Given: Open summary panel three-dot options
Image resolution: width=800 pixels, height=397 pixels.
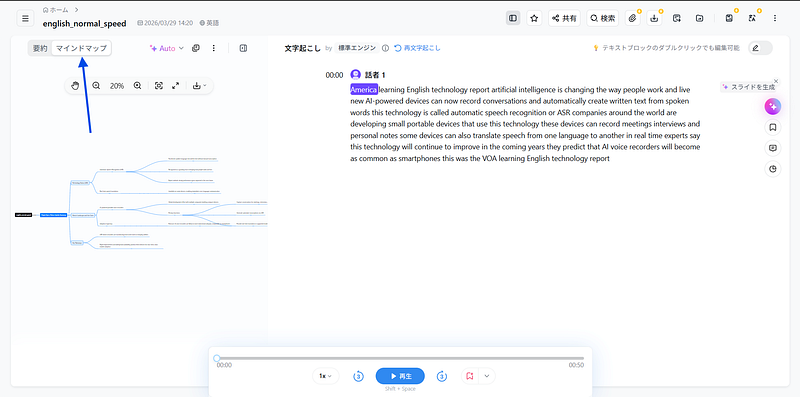Looking at the screenshot, I should tap(214, 48).
